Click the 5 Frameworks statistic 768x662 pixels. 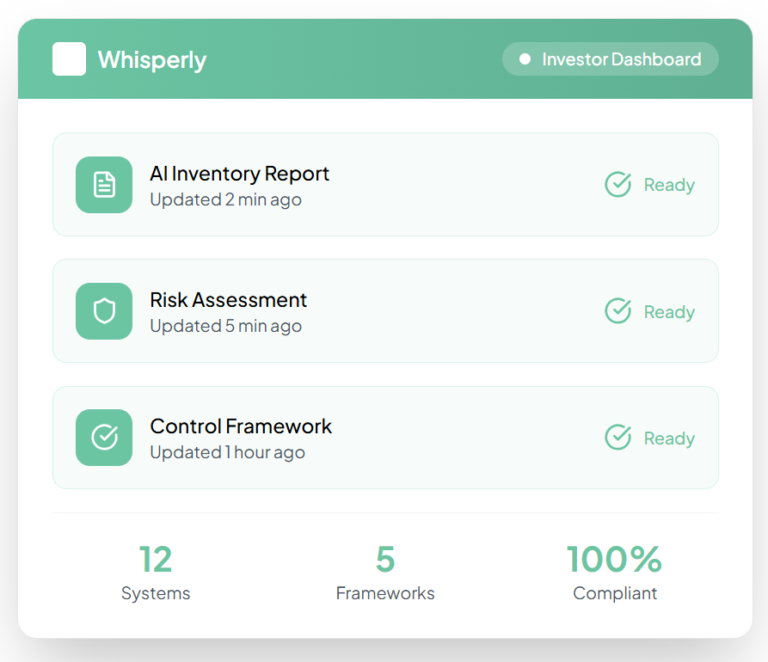pos(385,572)
